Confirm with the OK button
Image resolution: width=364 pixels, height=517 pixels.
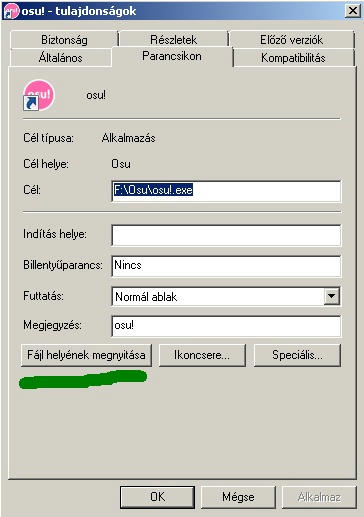tap(157, 497)
